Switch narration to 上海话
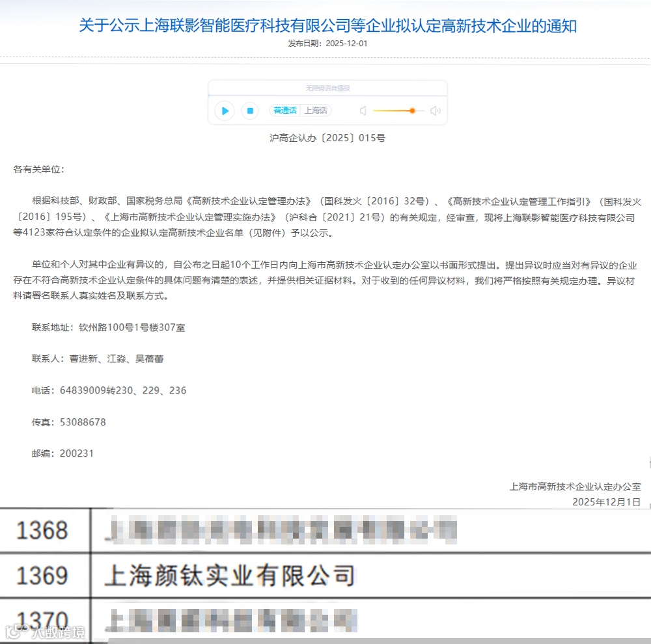This screenshot has width=651, height=644. tap(316, 111)
